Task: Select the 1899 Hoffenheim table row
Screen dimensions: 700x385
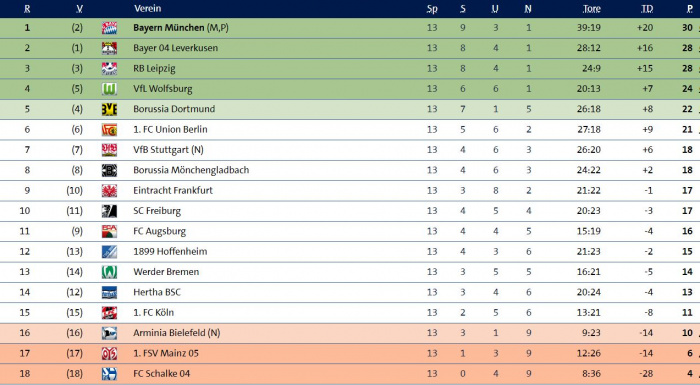Action: pyautogui.click(x=350, y=251)
